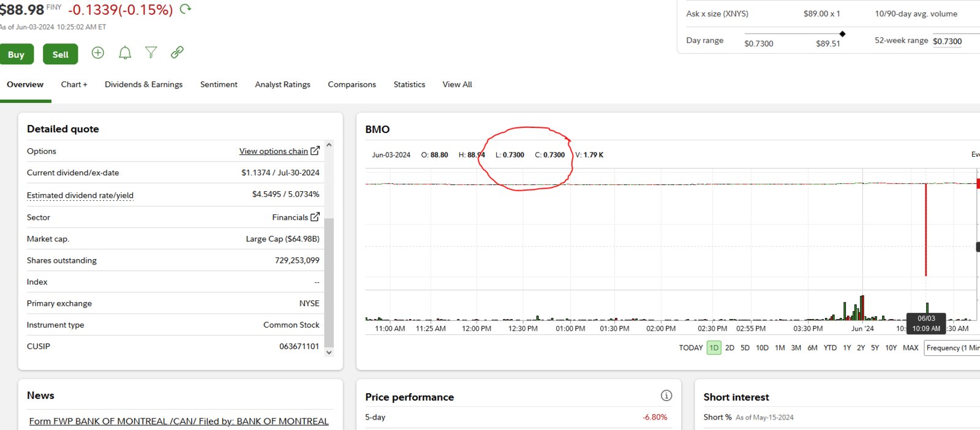Set a price alert with the bell icon
This screenshot has height=430, width=980.
click(125, 53)
